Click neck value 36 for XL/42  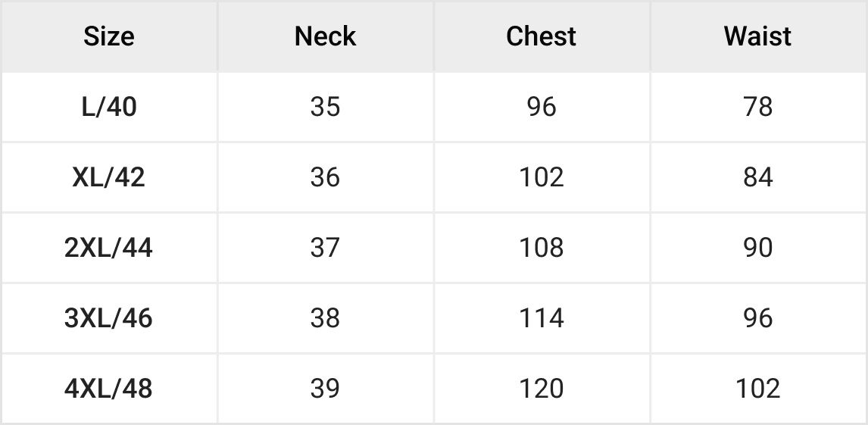325,177
